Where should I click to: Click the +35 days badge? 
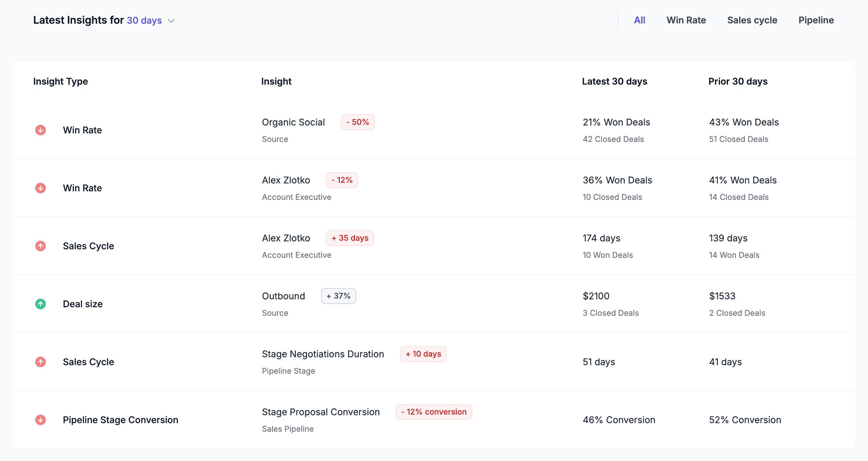point(350,238)
